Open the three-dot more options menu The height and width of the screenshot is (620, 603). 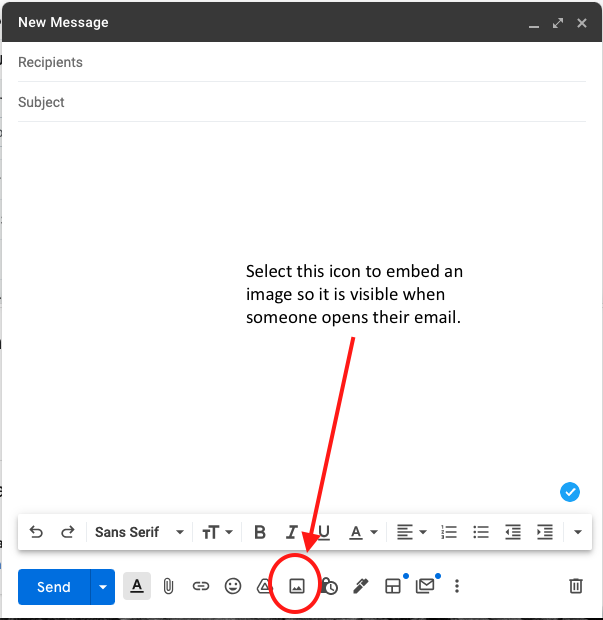tap(457, 586)
